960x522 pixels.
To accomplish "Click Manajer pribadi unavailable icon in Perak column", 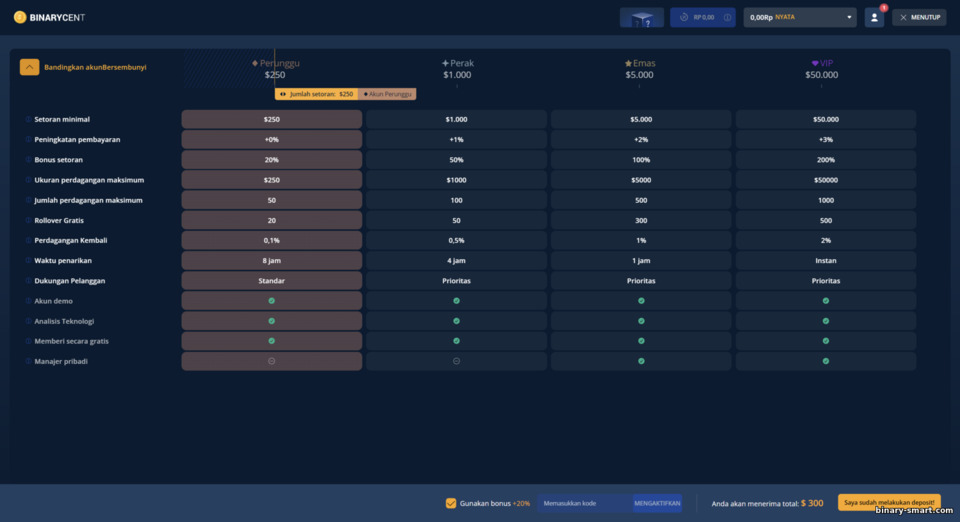I will [456, 362].
